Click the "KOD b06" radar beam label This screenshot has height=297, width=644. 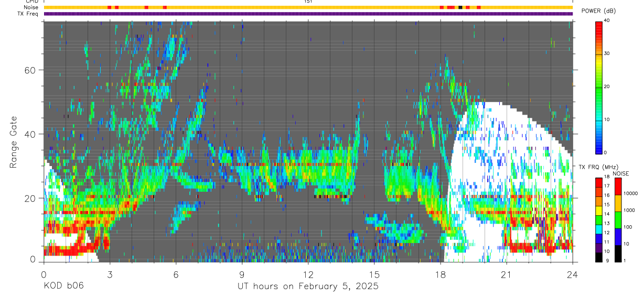[63, 286]
